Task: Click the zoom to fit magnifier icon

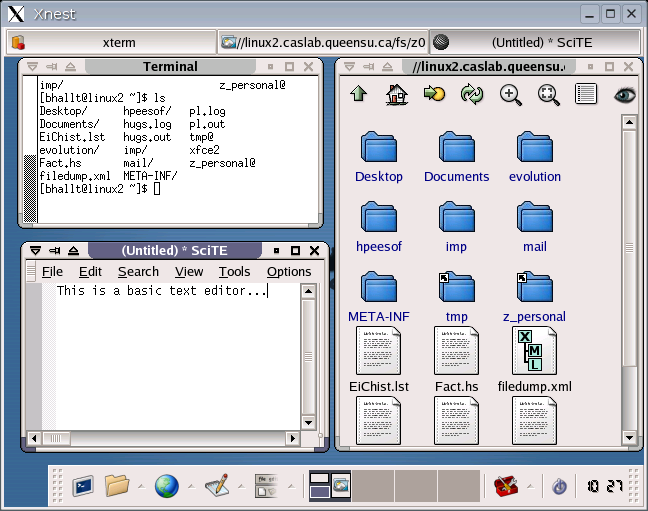Action: coord(548,95)
